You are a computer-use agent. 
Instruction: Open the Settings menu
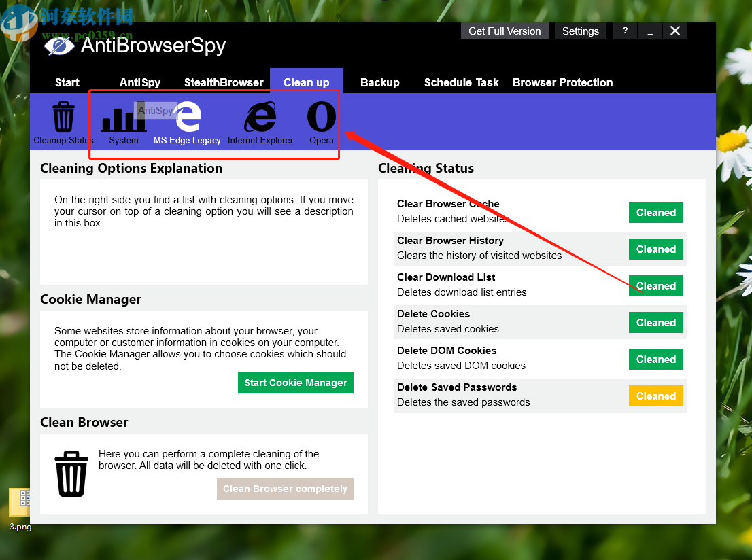point(580,31)
